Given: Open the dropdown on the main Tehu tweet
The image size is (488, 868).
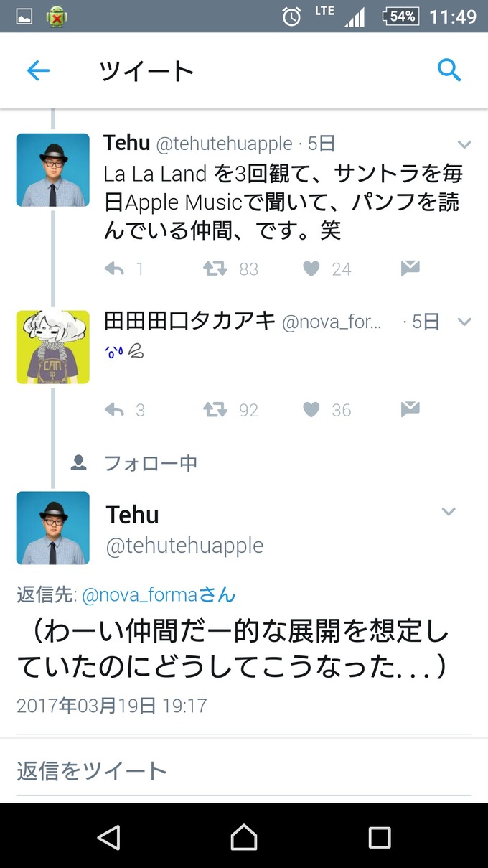Looking at the screenshot, I should coord(449,512).
